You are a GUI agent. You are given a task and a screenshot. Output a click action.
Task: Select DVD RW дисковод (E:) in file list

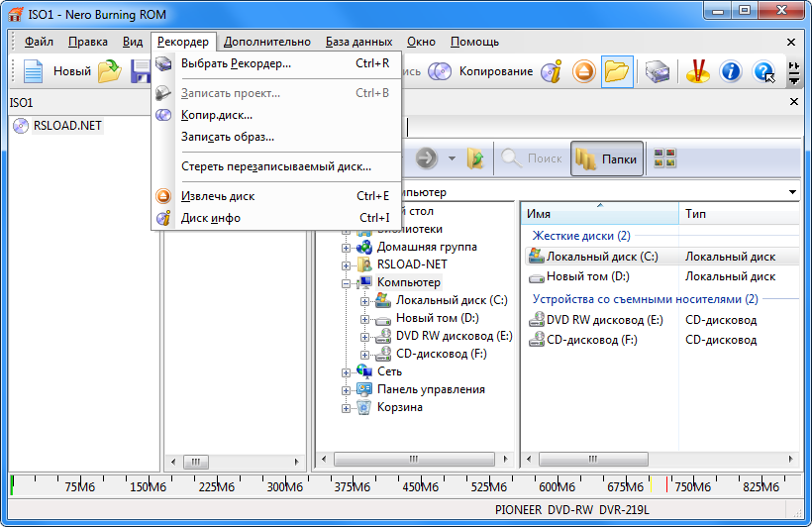(x=604, y=320)
